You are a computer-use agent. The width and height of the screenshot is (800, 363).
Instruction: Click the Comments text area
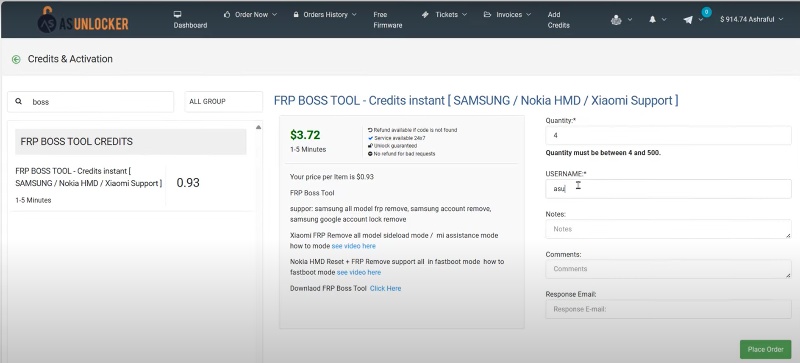668,269
